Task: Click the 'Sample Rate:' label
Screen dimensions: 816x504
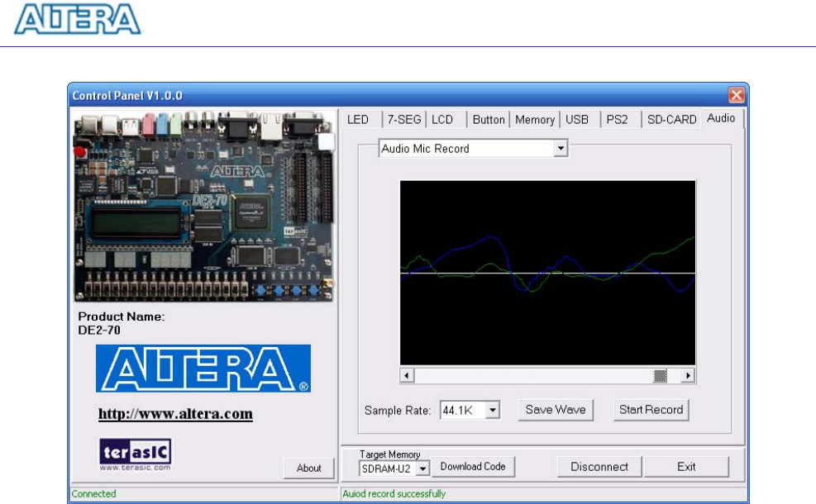Action: click(x=398, y=411)
